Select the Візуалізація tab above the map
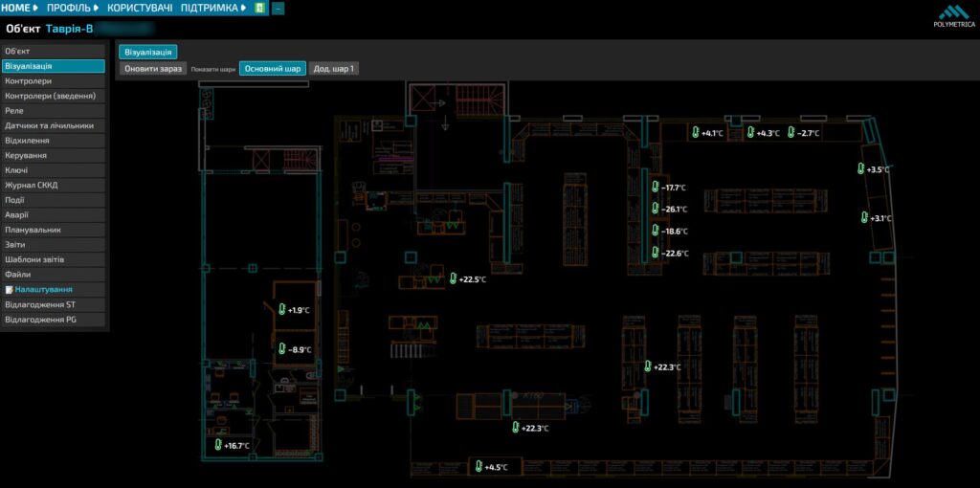The width and height of the screenshot is (980, 488). [148, 52]
